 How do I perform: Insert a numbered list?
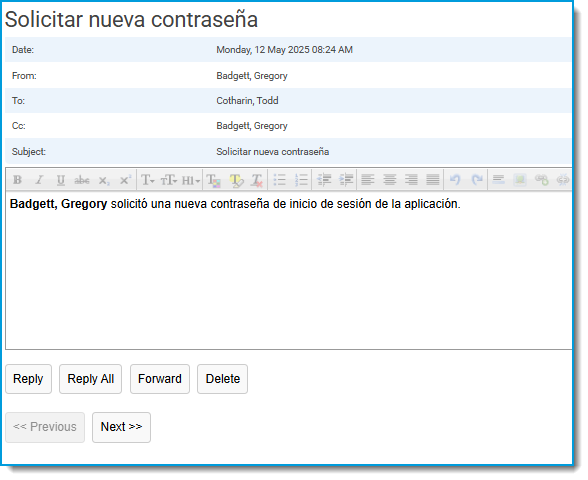tap(301, 180)
